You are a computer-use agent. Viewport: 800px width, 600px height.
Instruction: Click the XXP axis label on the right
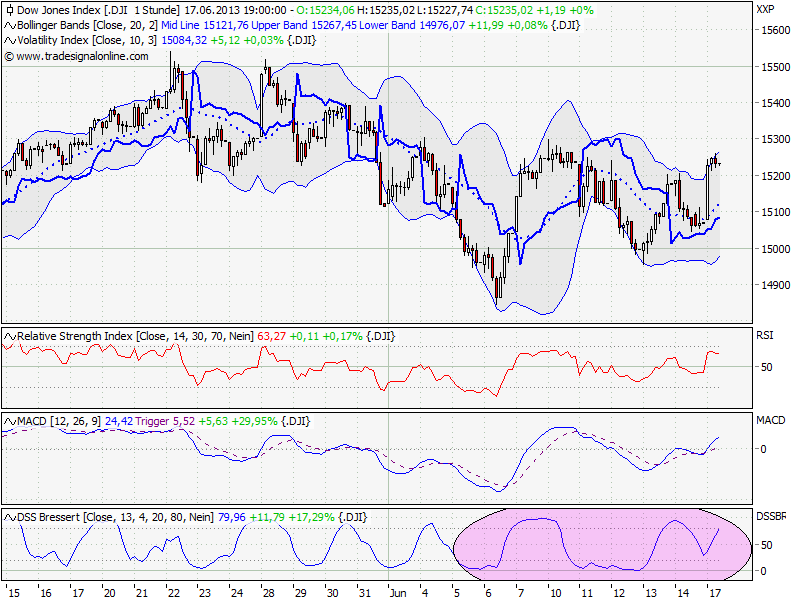pos(765,8)
